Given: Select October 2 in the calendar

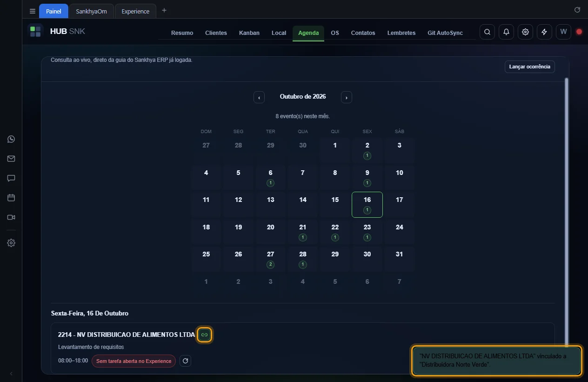Looking at the screenshot, I should (367, 150).
